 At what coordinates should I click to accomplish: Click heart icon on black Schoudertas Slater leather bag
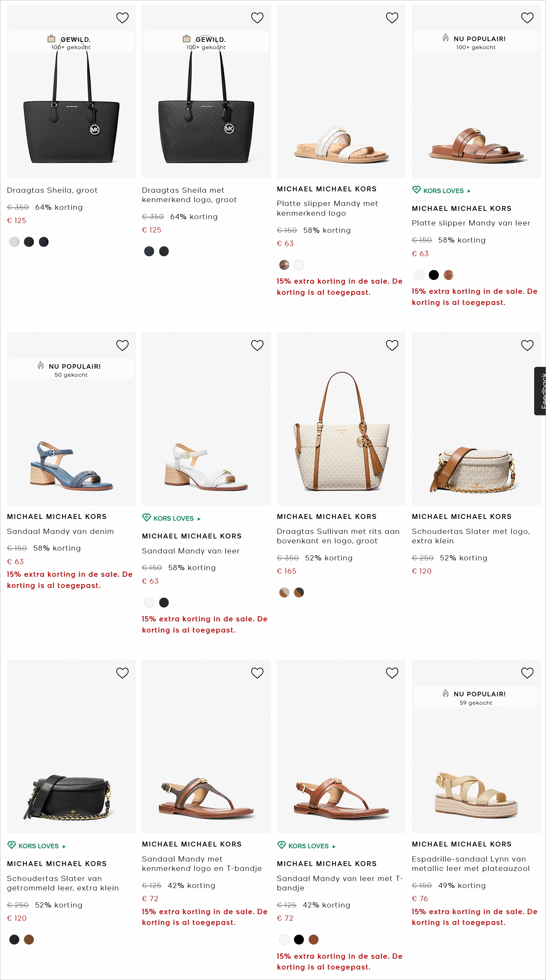pos(122,673)
